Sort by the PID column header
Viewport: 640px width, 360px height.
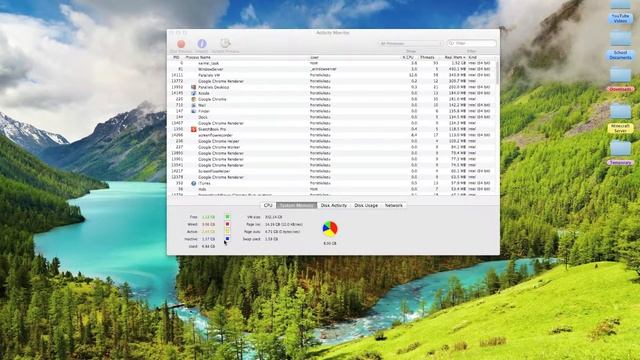tap(176, 58)
